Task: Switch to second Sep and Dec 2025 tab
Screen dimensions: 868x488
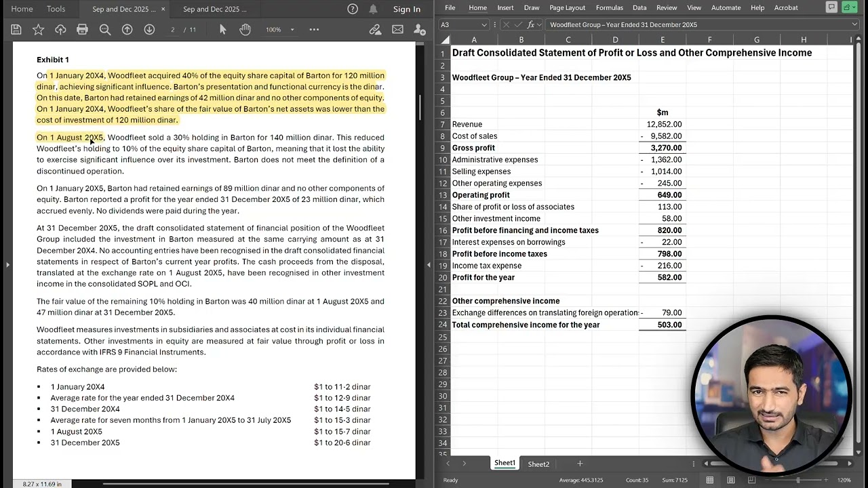Action: (215, 9)
